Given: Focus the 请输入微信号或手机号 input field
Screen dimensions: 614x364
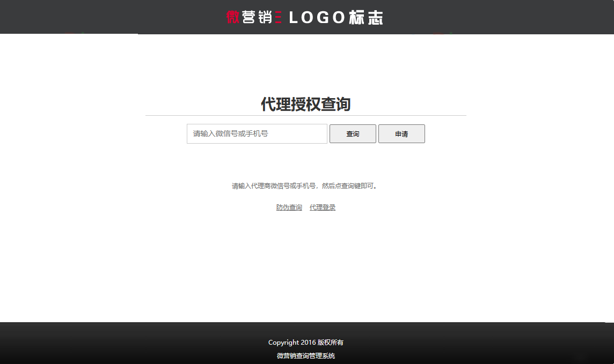Looking at the screenshot, I should [x=257, y=133].
